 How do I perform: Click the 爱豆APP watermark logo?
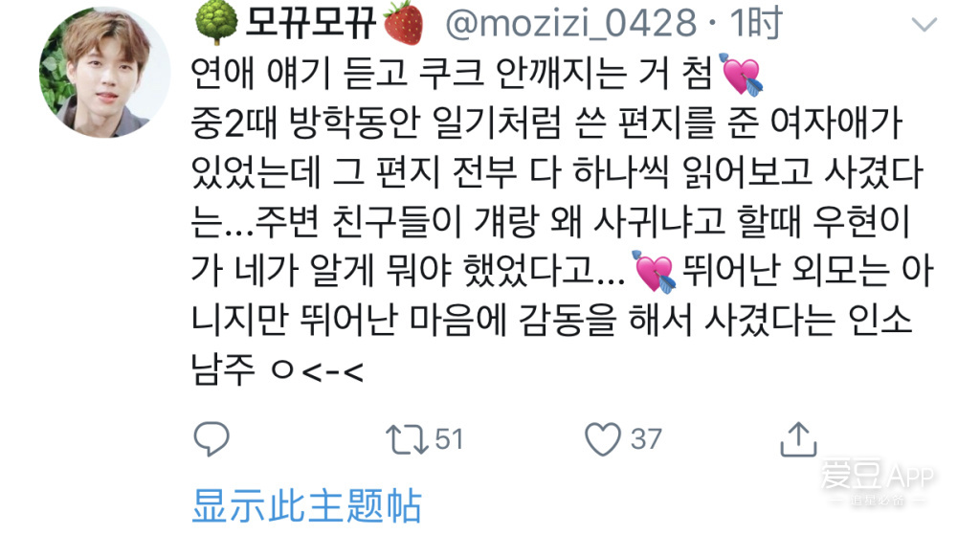pos(877,481)
